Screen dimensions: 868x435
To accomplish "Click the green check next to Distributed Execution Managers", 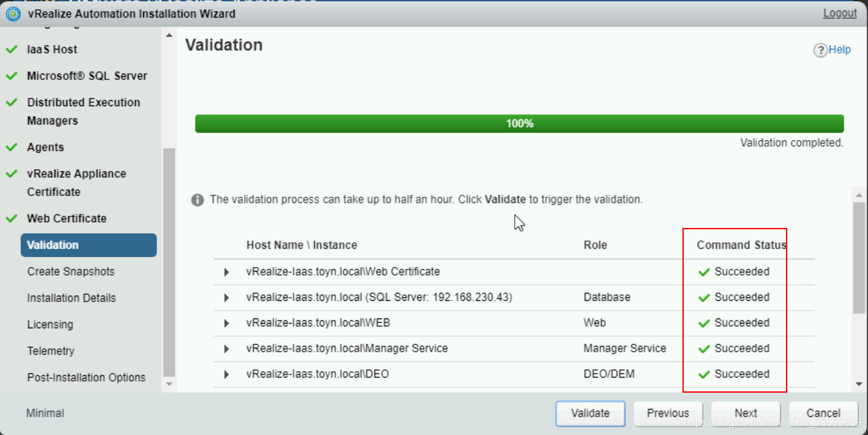I will pyautogui.click(x=12, y=103).
